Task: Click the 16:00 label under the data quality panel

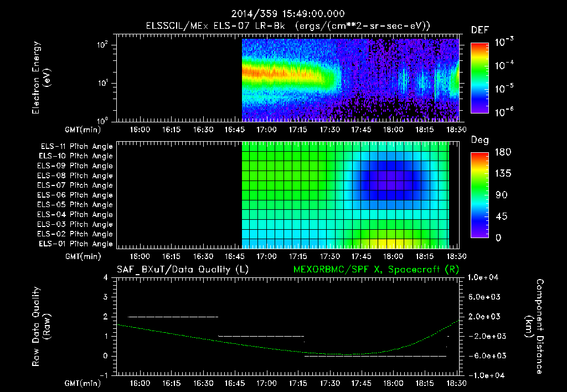Action: pyautogui.click(x=140, y=383)
